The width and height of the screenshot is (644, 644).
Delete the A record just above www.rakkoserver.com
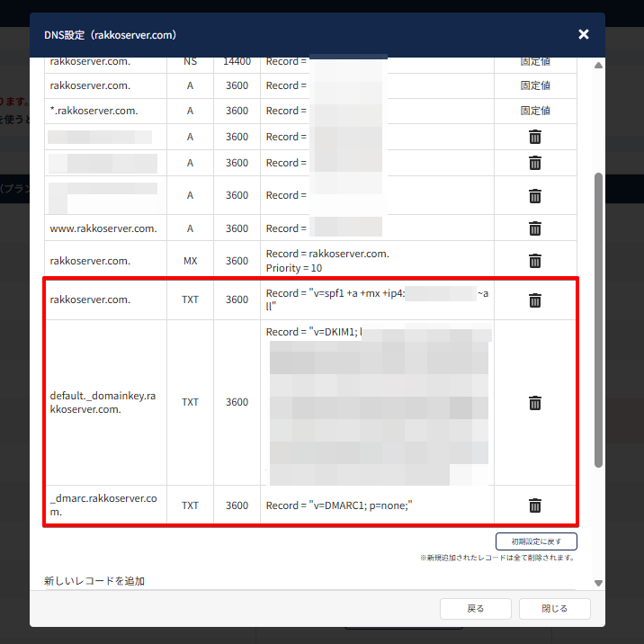[x=534, y=195]
